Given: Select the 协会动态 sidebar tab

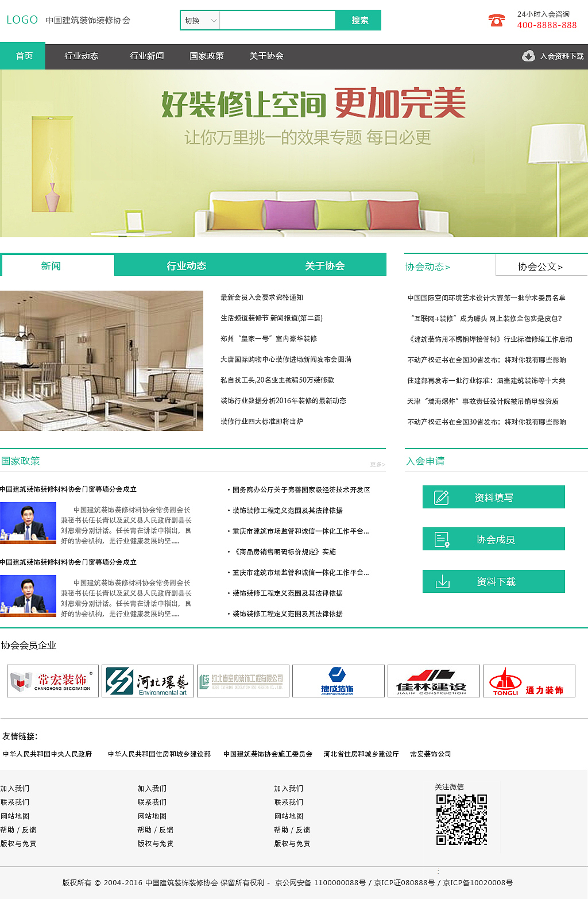Looking at the screenshot, I should pos(428,267).
